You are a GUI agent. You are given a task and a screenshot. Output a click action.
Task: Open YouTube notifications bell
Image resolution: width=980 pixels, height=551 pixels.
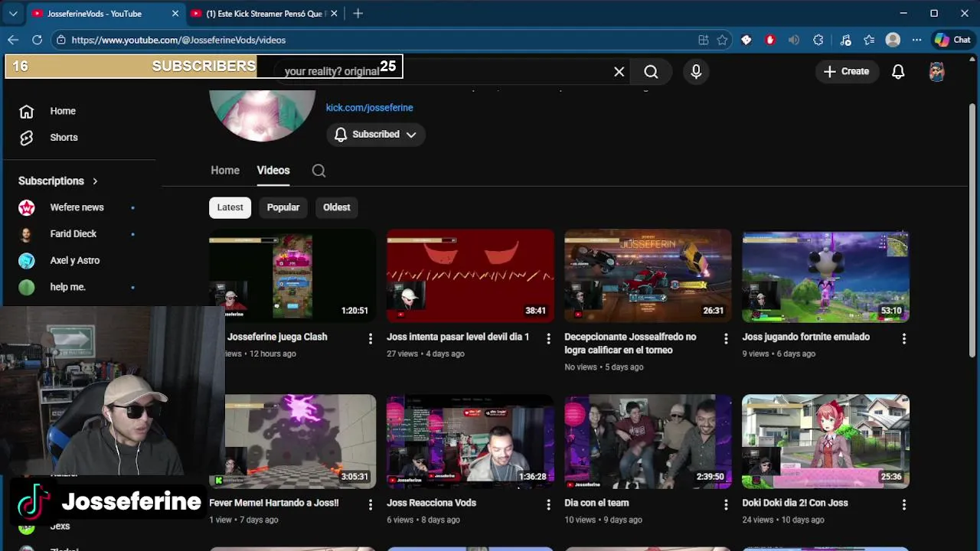[x=898, y=71]
